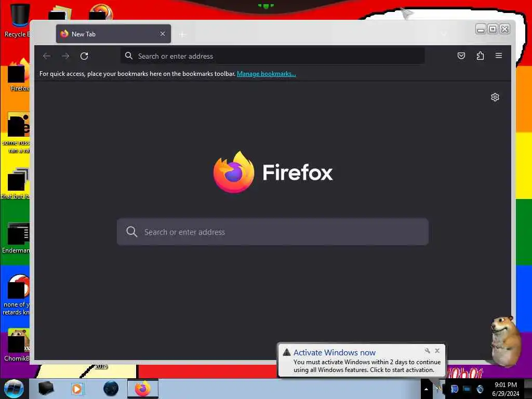The height and width of the screenshot is (399, 532).
Task: Click the Firefox logo on the page
Action: tap(234, 172)
